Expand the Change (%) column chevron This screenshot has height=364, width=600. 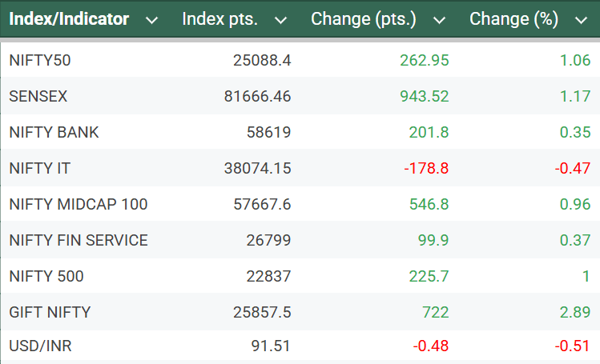tap(581, 20)
